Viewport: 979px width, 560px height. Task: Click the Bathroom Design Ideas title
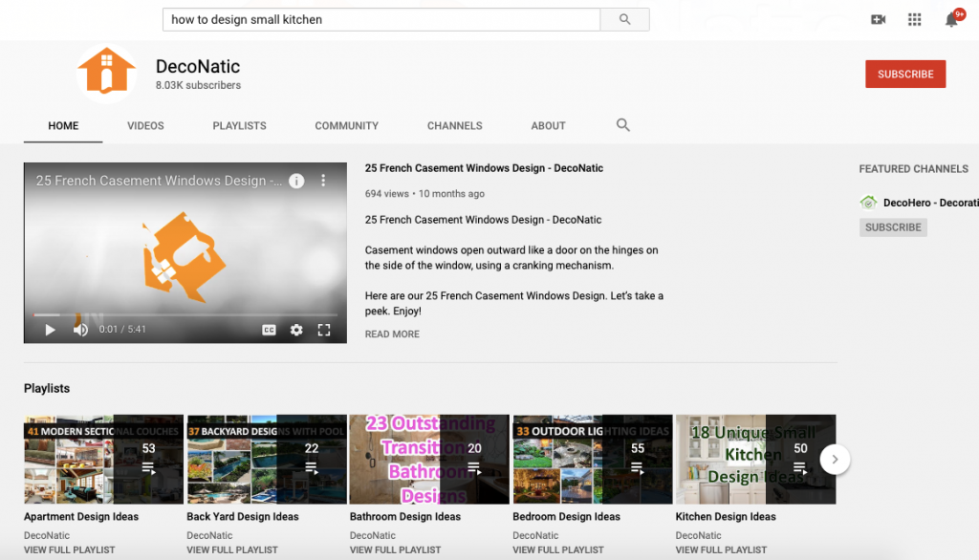pos(405,516)
